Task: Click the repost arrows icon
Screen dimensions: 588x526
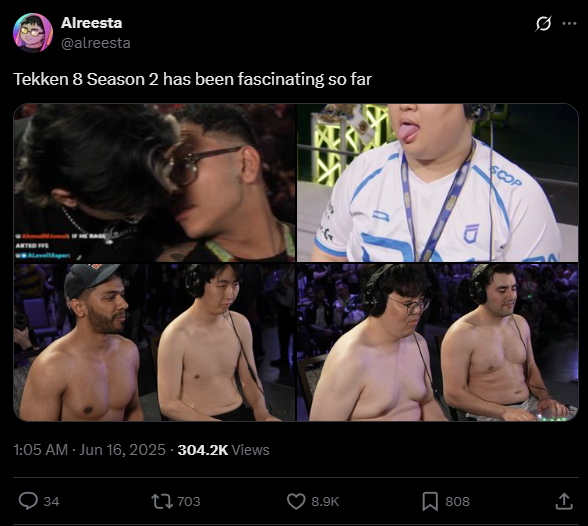Action: [162, 501]
